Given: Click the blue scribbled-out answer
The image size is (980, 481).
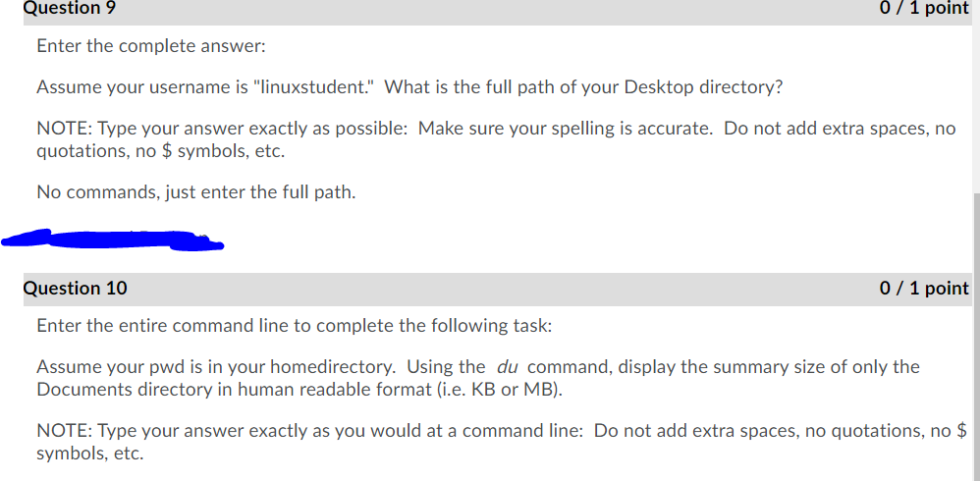Looking at the screenshot, I should tap(113, 240).
